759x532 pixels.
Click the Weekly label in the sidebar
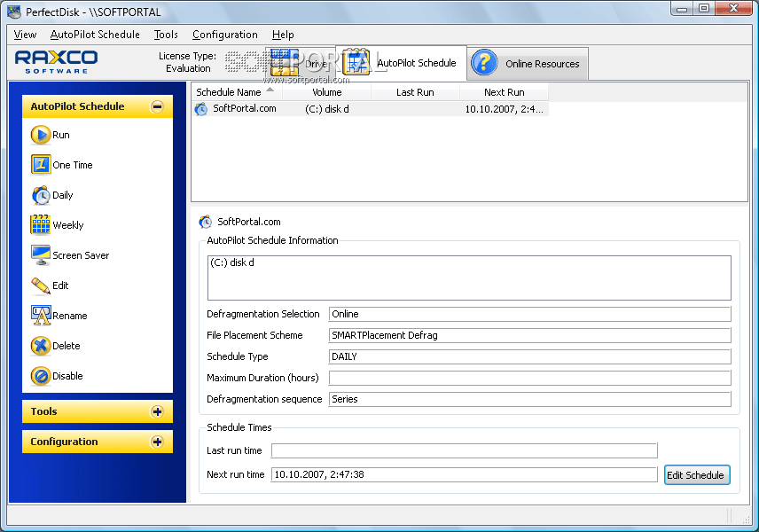pos(68,225)
